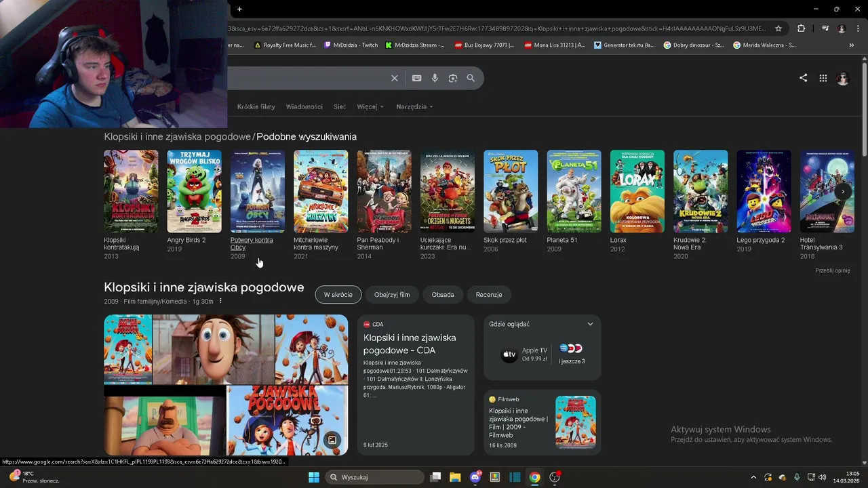Open the on-screen keyboard icon in search box
868x488 pixels.
416,78
